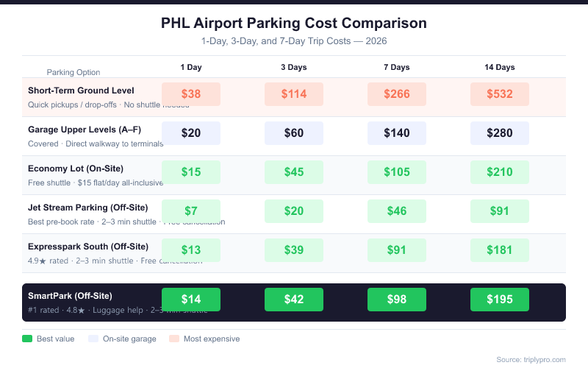Click the SmartPark $195 fourteen-day price
The width and height of the screenshot is (588, 368).
point(500,300)
